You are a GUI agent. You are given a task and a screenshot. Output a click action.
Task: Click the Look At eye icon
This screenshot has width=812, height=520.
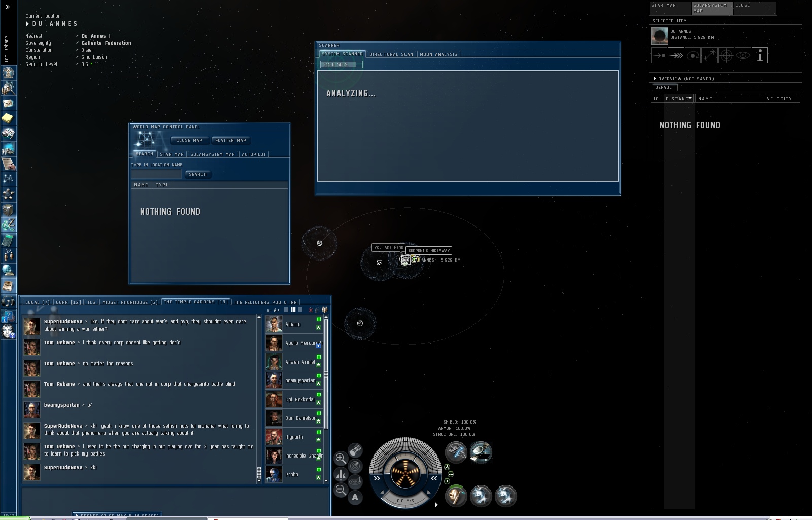pos(743,55)
